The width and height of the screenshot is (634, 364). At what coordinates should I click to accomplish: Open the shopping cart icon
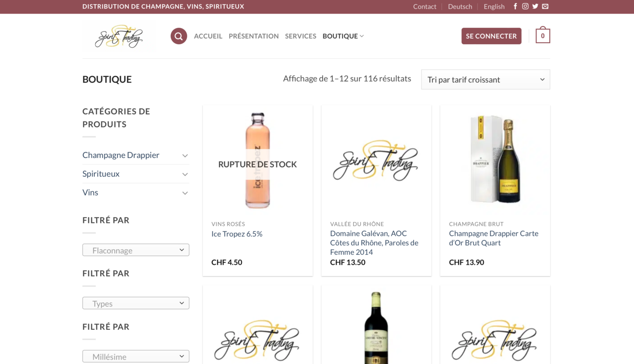coord(542,36)
